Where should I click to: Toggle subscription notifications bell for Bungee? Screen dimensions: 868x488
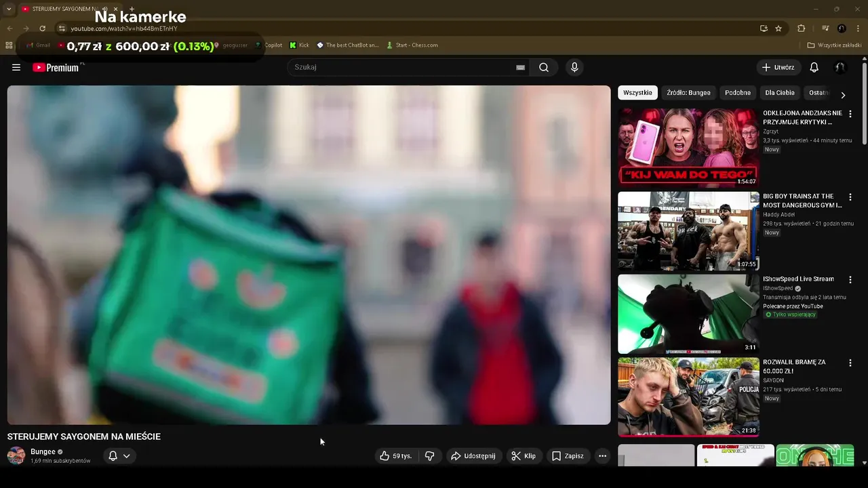click(113, 456)
